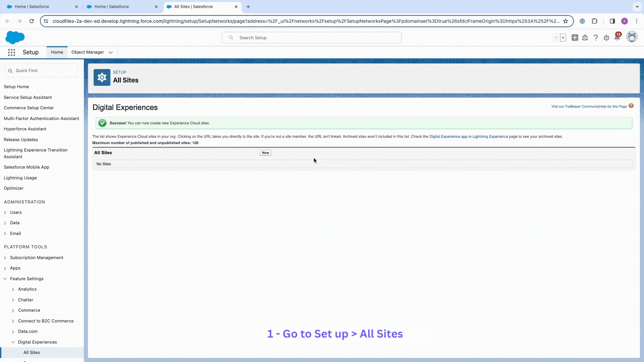The width and height of the screenshot is (644, 362).
Task: Click the Setup gear/wrench icon
Action: click(606, 38)
